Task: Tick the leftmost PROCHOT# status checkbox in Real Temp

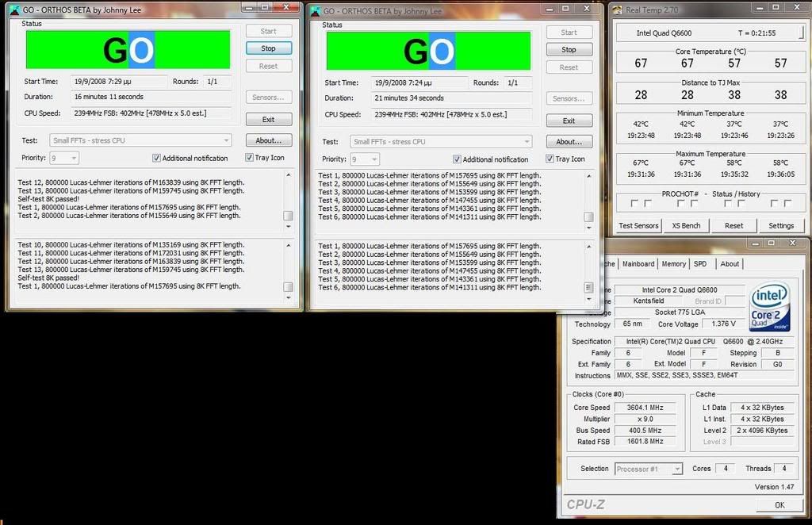Action: click(x=634, y=204)
